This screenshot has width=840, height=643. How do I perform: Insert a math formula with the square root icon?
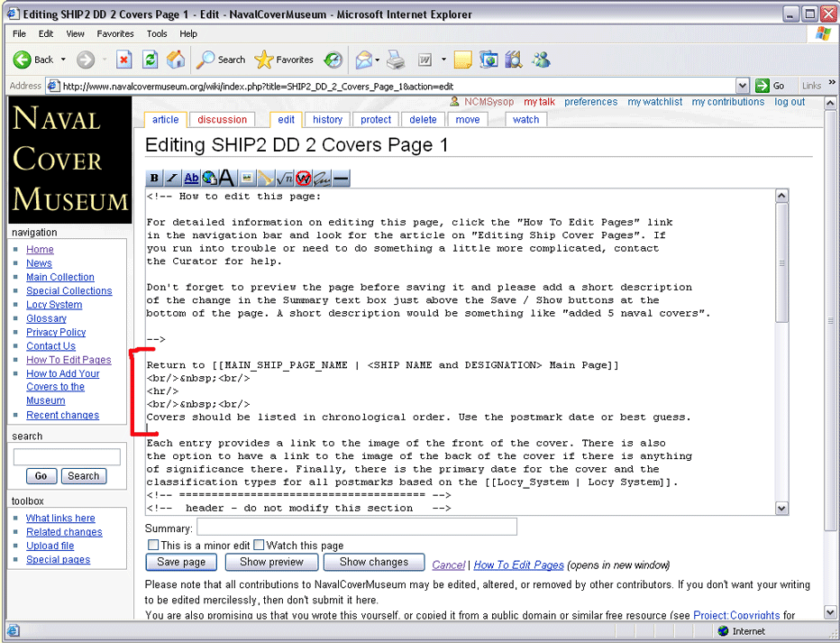[x=285, y=179]
